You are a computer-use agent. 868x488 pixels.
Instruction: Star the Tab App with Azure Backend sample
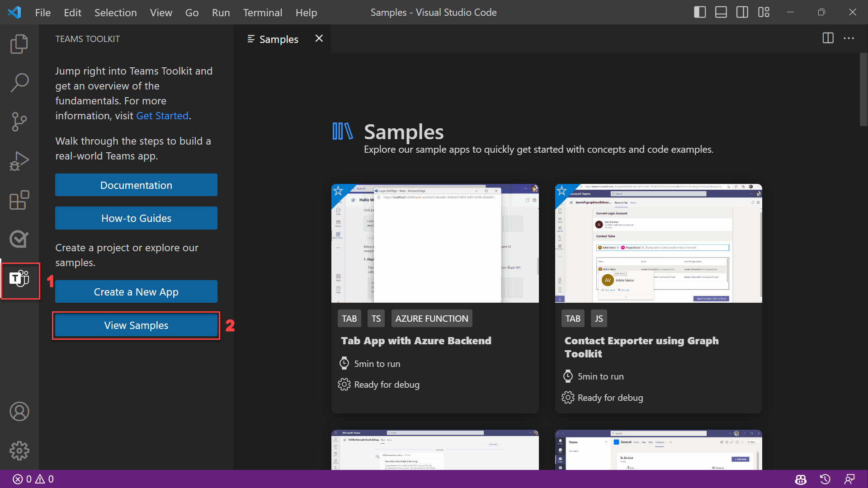(338, 191)
